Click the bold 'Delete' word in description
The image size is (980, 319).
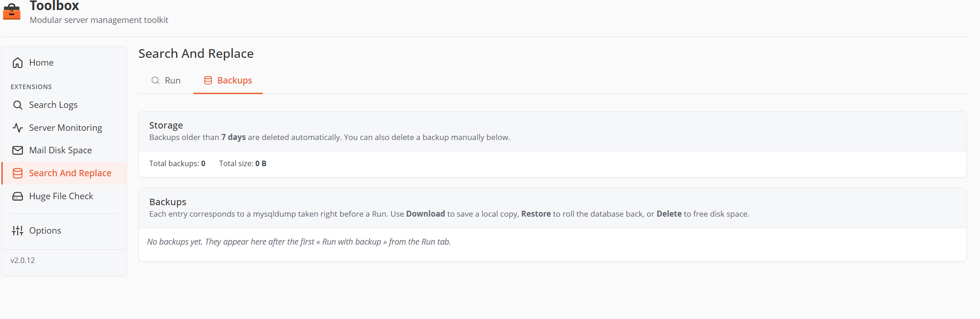pos(669,214)
